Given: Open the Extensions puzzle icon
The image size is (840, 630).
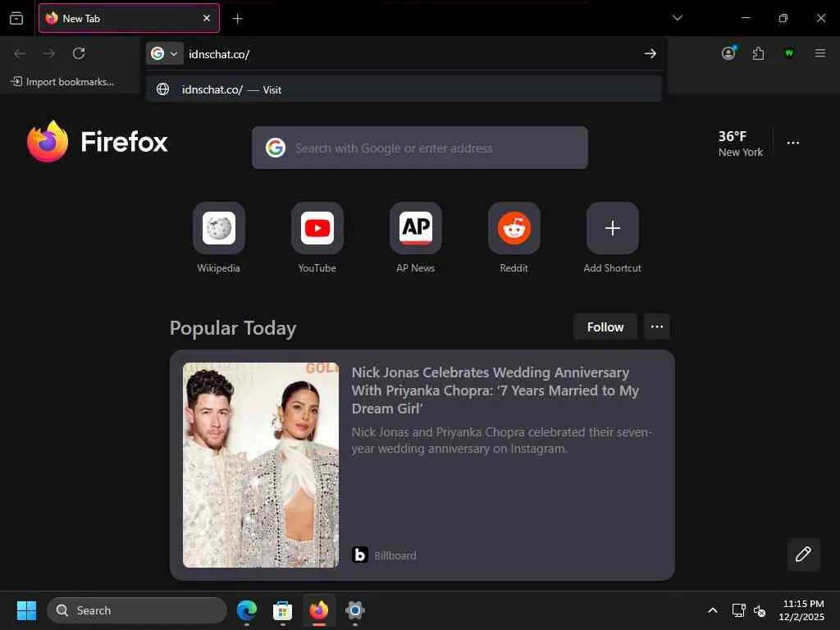Looking at the screenshot, I should tap(758, 53).
